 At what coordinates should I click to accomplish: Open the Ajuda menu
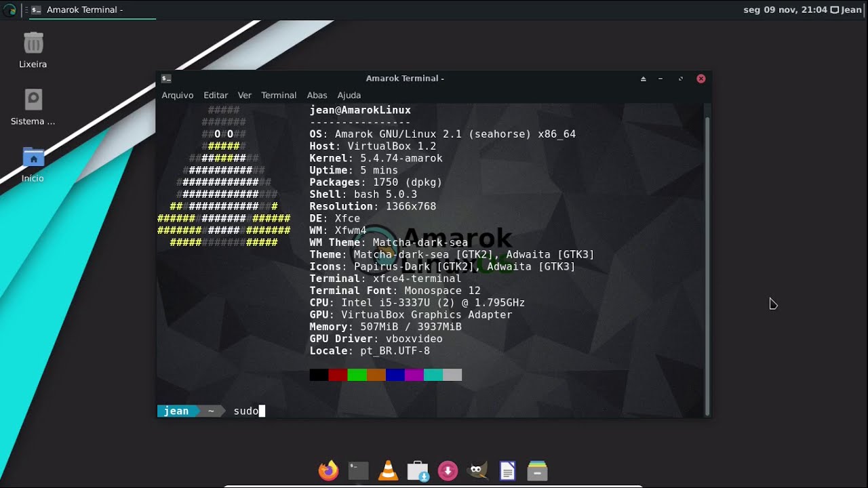[349, 96]
